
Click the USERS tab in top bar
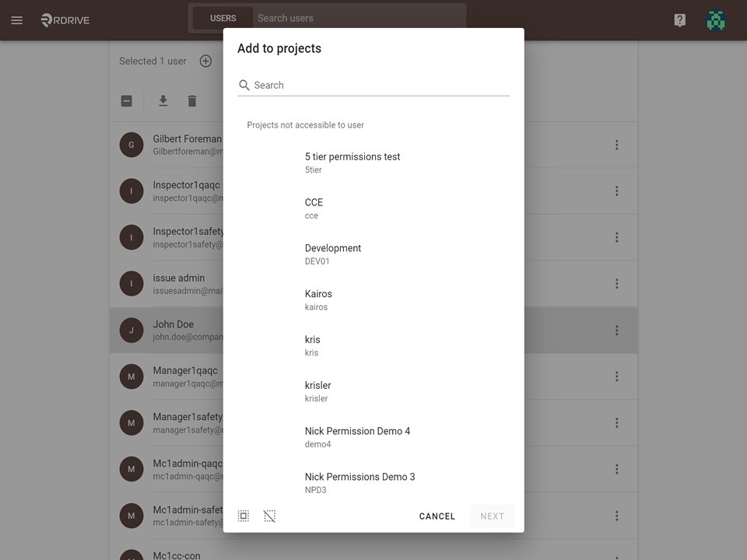pyautogui.click(x=223, y=18)
